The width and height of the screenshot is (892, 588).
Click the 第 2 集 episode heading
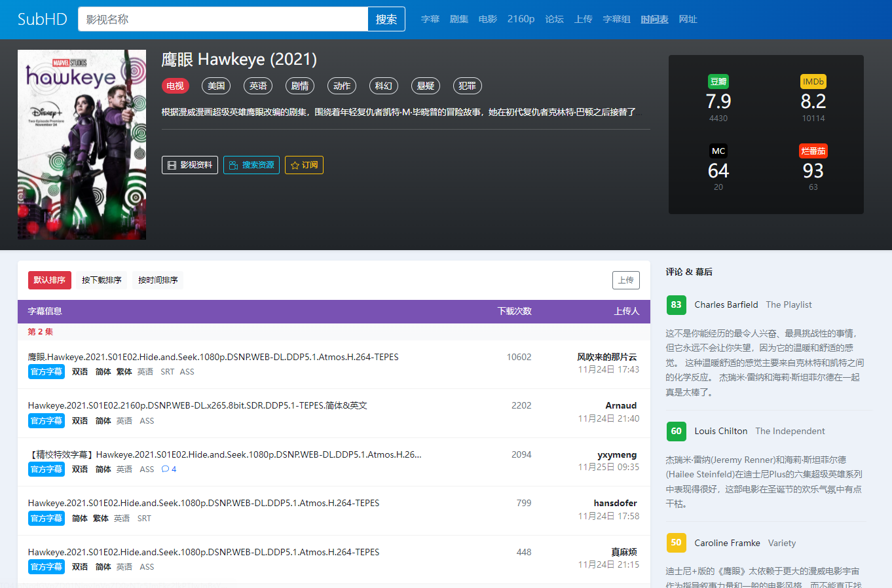[41, 332]
